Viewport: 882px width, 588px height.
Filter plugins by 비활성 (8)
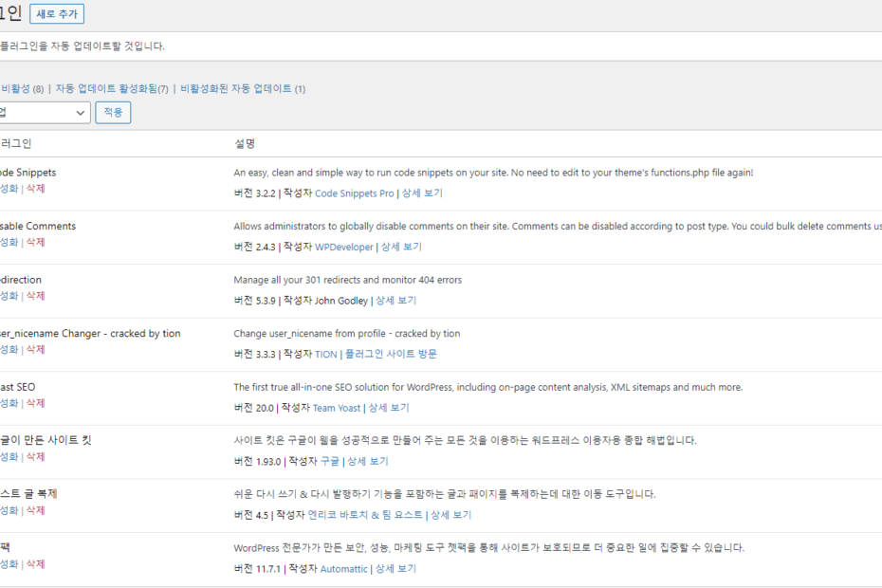tap(22, 89)
